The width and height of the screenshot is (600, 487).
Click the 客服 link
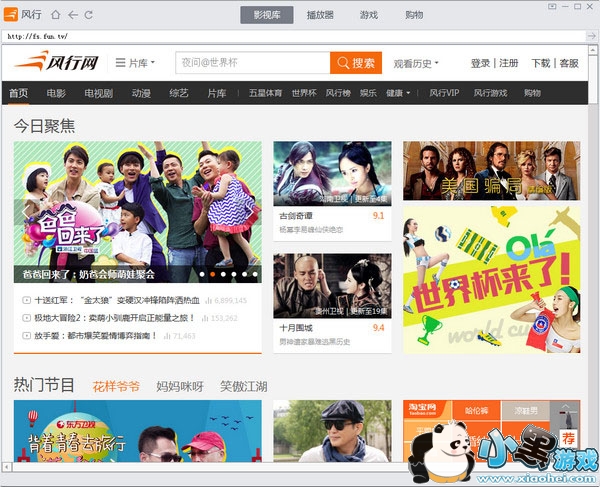point(569,63)
